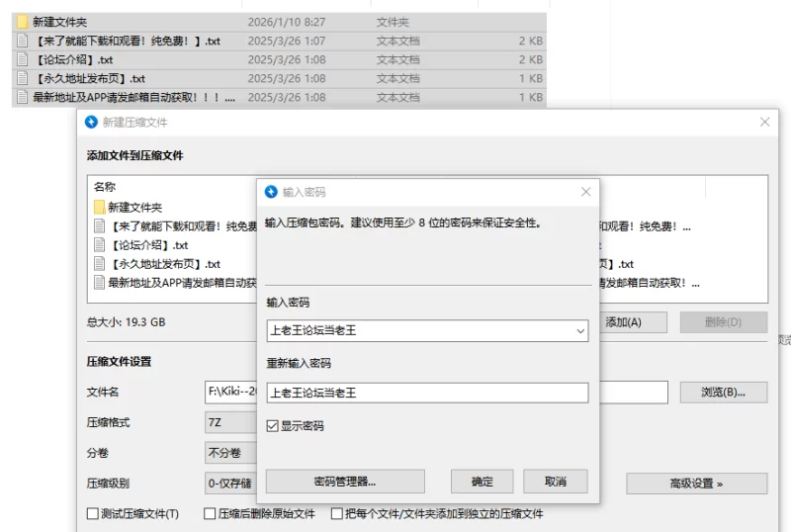Click 名称 column header in archive list
Image resolution: width=791 pixels, height=532 pixels.
[x=105, y=187]
